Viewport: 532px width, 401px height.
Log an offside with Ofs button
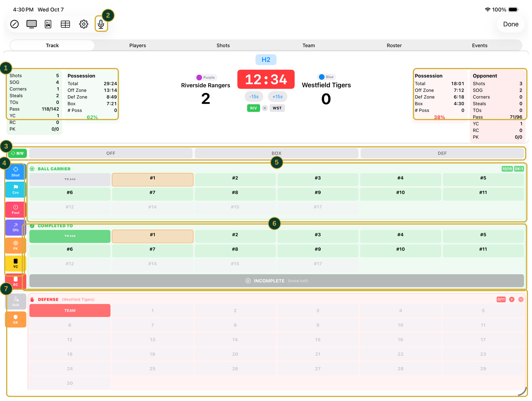pyautogui.click(x=15, y=227)
